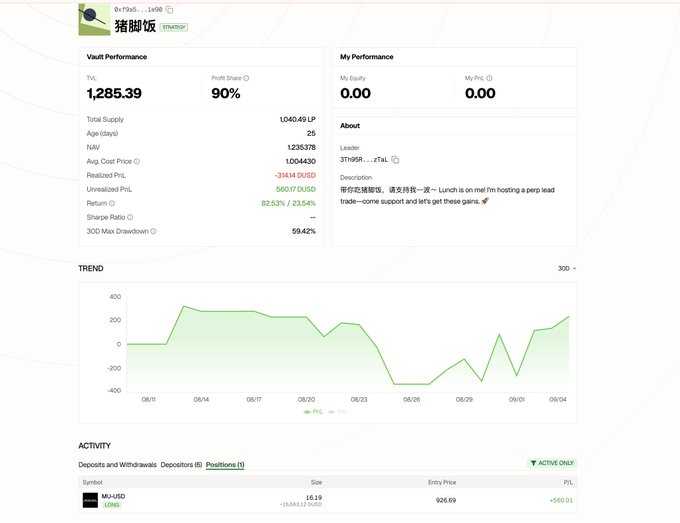This screenshot has width=680, height=523.
Task: Click the 09/04 point on the trend chart
Action: pos(569,317)
